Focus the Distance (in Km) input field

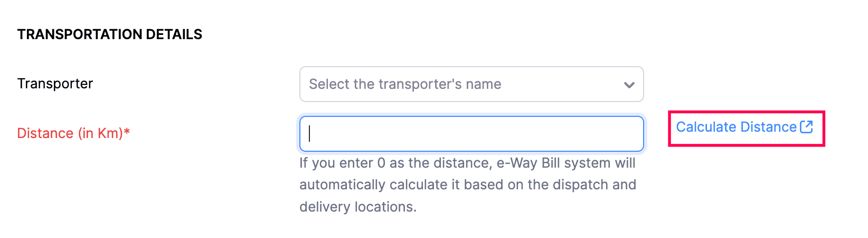(471, 134)
